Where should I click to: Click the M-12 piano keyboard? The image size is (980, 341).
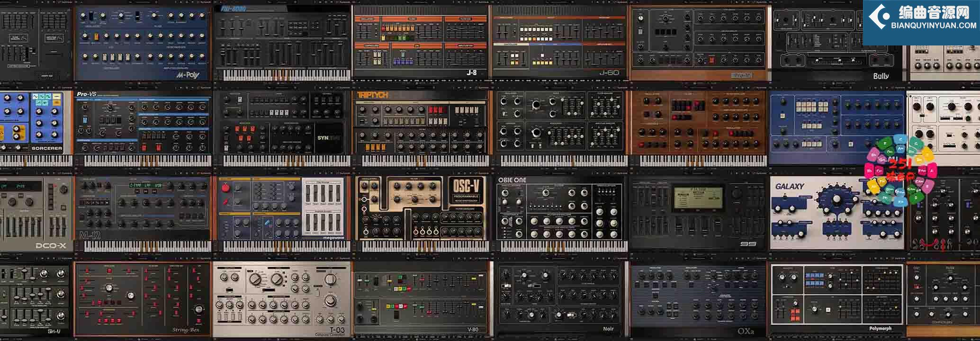147,246
